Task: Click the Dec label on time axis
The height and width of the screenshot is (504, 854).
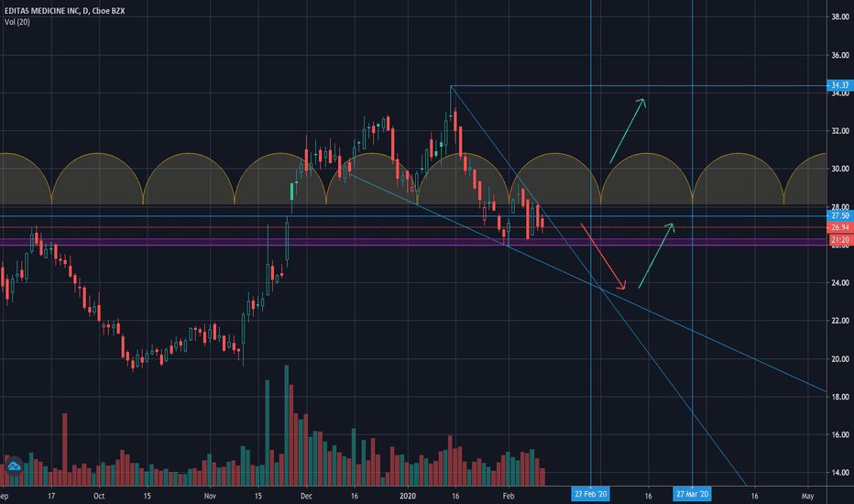Action: pos(306,496)
